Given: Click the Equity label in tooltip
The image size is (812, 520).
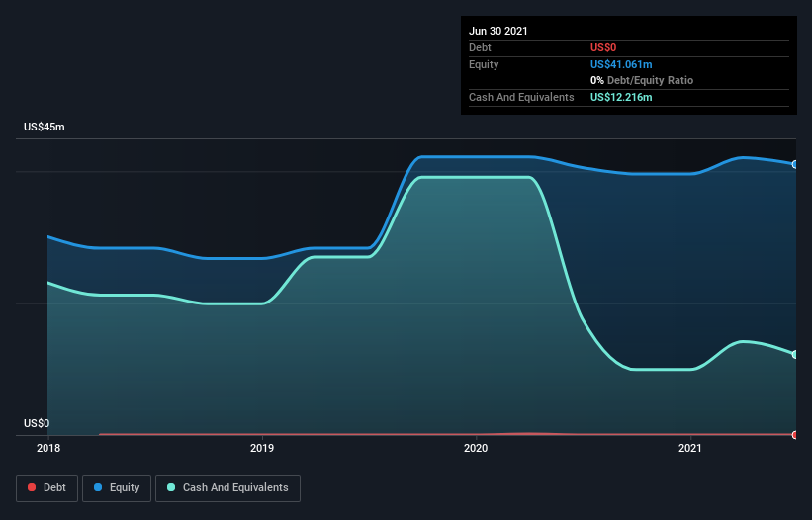Looking at the screenshot, I should (484, 64).
